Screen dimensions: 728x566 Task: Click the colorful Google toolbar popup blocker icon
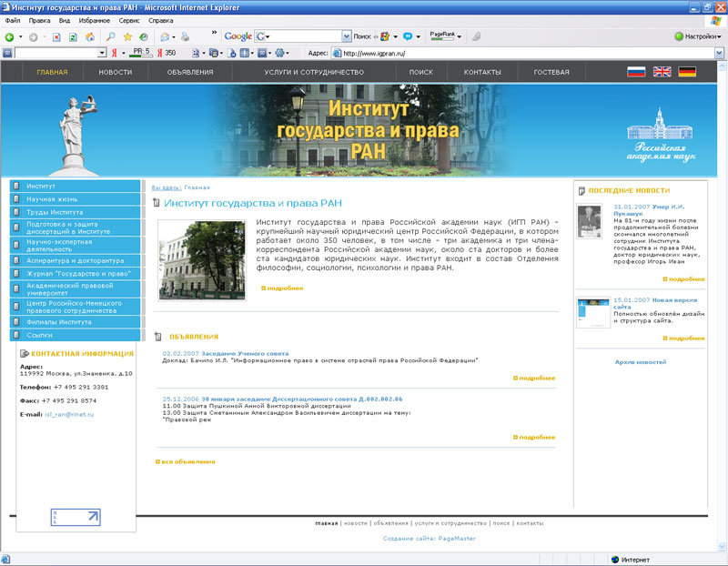click(385, 36)
